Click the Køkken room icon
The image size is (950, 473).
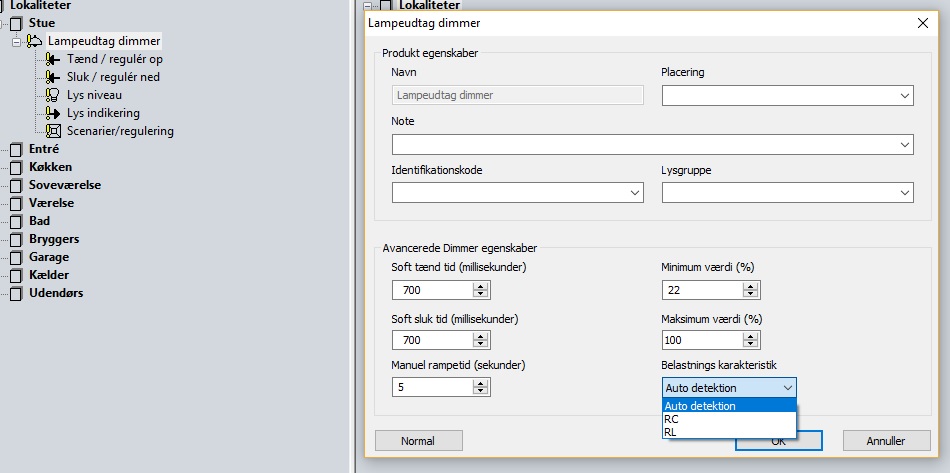point(16,167)
